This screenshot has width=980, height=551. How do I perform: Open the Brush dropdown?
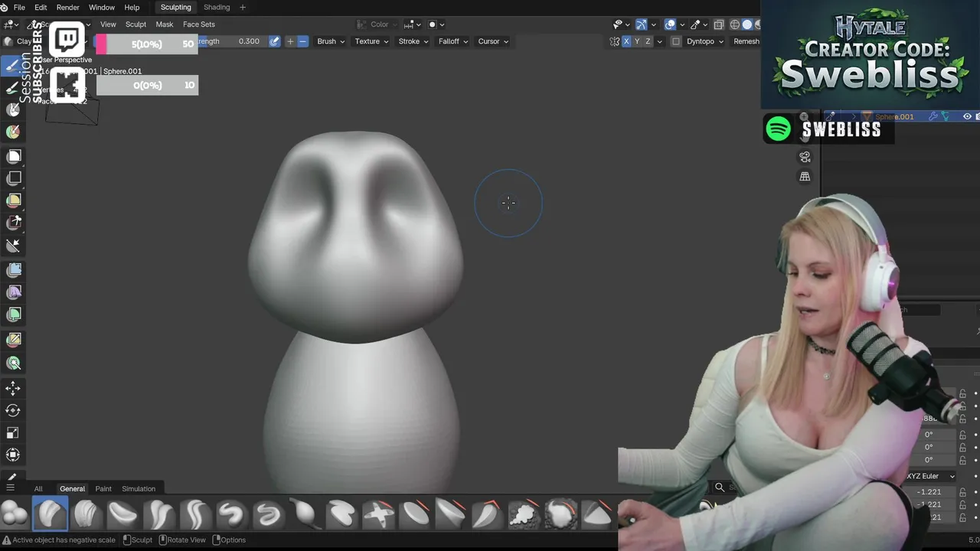tap(331, 41)
